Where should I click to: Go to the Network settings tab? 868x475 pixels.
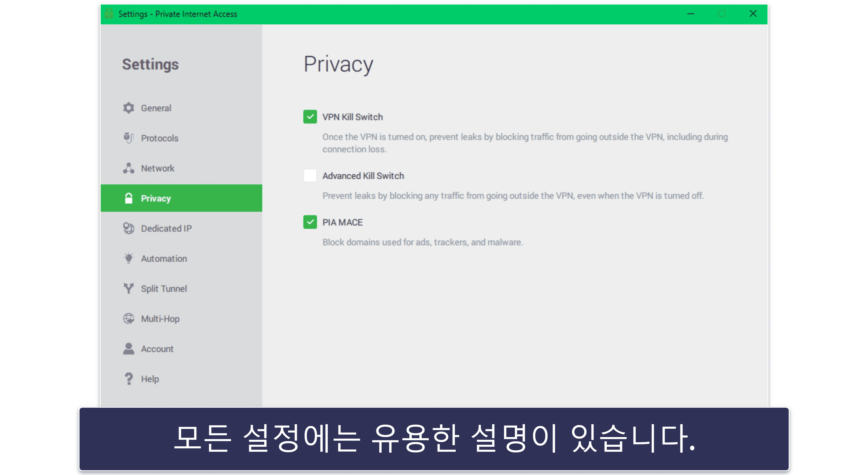tap(181, 168)
